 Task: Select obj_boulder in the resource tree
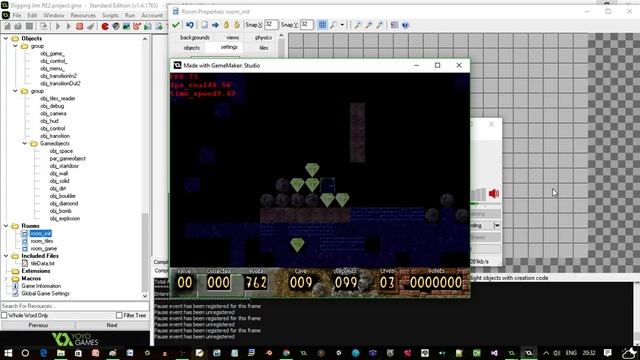(62, 196)
